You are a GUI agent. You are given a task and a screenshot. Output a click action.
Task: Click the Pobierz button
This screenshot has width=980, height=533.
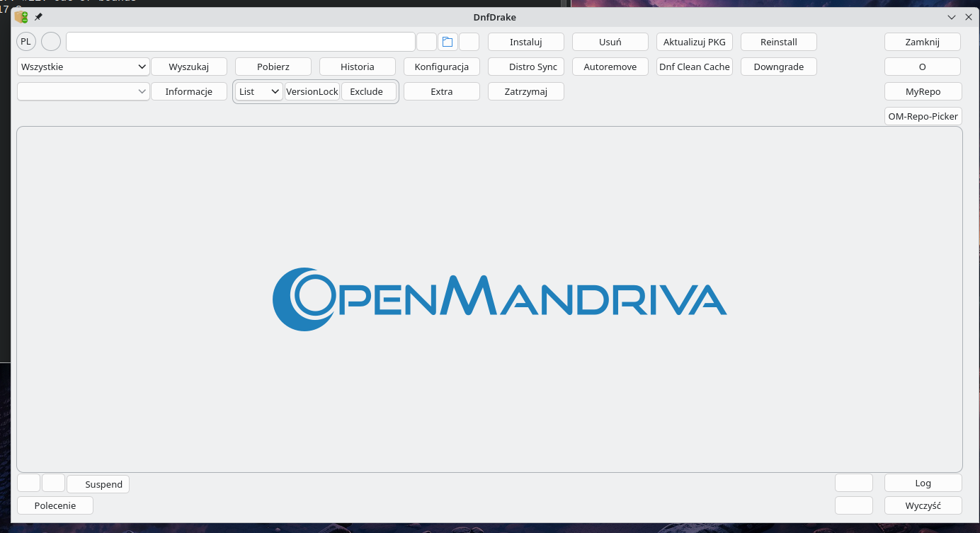click(273, 67)
